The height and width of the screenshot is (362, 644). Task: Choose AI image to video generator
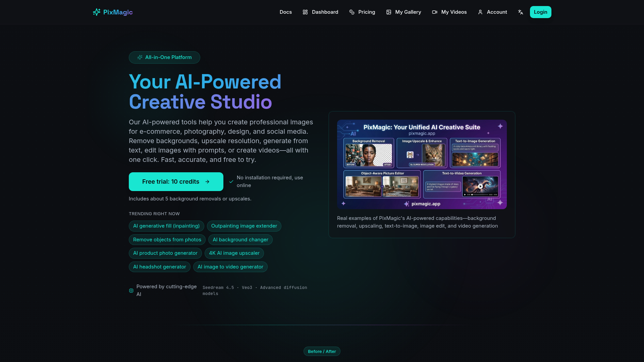(230, 267)
